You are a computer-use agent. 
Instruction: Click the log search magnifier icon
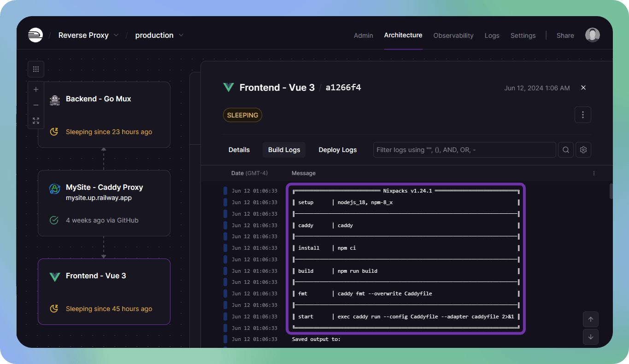pyautogui.click(x=566, y=150)
